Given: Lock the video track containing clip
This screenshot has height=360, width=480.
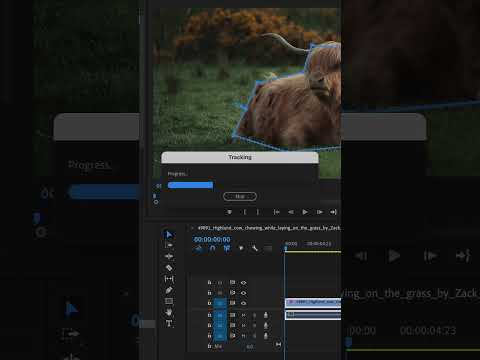Looking at the screenshot, I should [x=209, y=303].
